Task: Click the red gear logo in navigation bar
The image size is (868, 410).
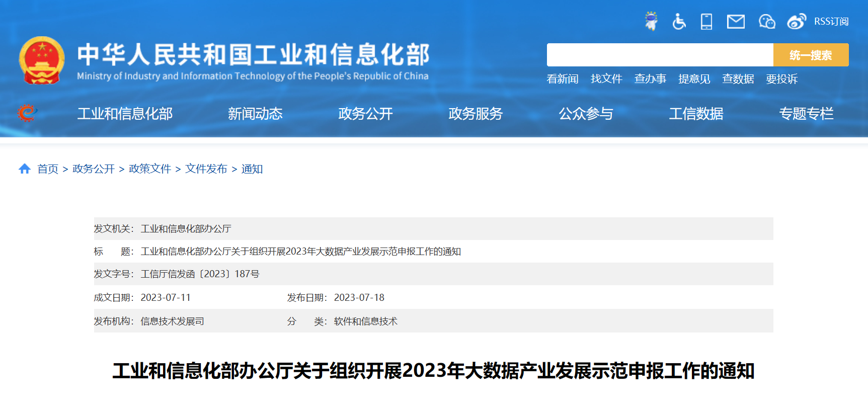Action: (x=27, y=113)
